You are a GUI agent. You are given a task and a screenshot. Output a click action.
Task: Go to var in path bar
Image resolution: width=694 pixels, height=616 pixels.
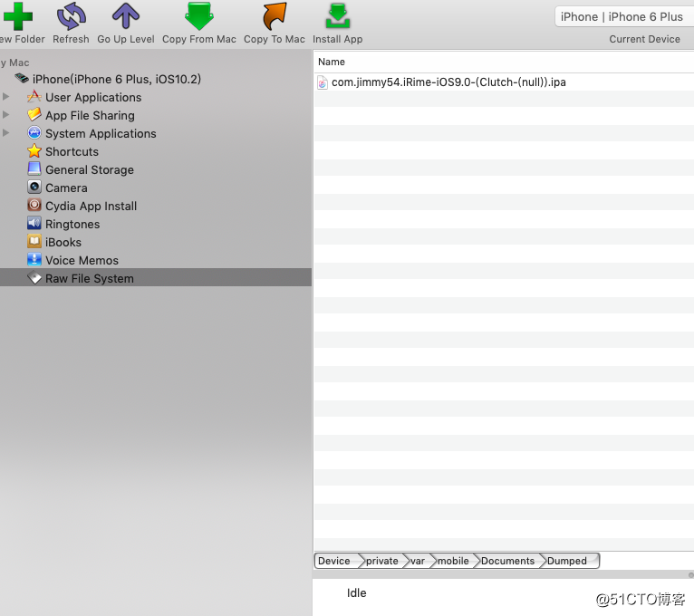click(x=418, y=561)
